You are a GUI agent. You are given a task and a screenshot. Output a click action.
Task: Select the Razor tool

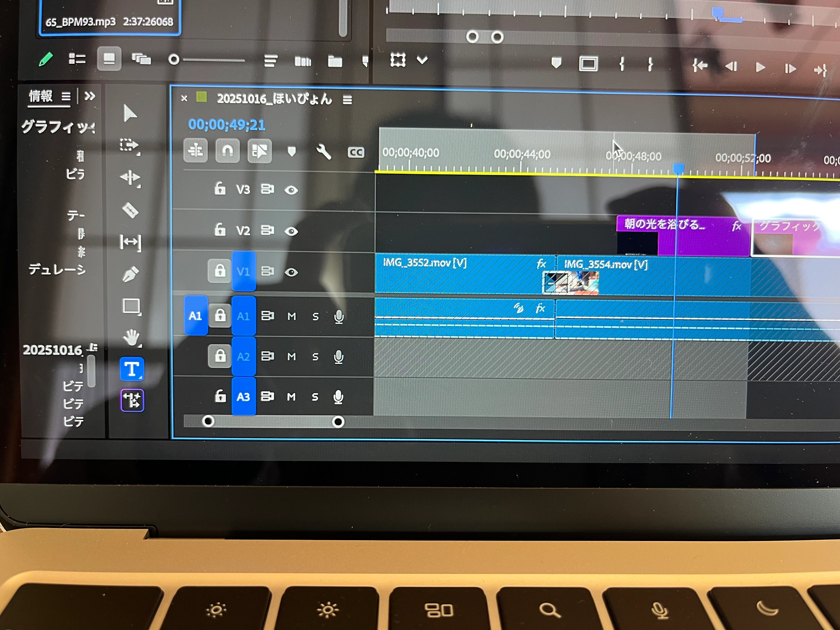(130, 210)
